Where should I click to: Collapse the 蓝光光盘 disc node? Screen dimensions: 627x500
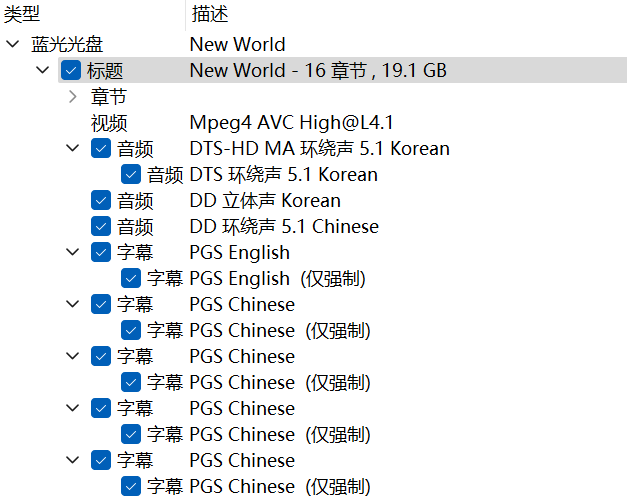click(x=13, y=44)
